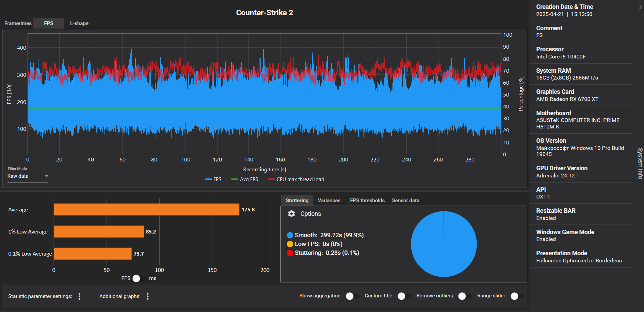
Task: Click the 0.1% Low Average bar
Action: coord(93,254)
